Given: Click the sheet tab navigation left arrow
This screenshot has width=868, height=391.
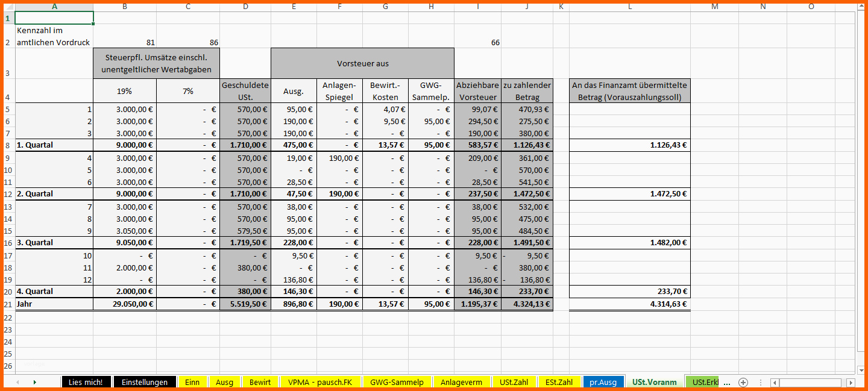Looking at the screenshot, I should [x=17, y=382].
